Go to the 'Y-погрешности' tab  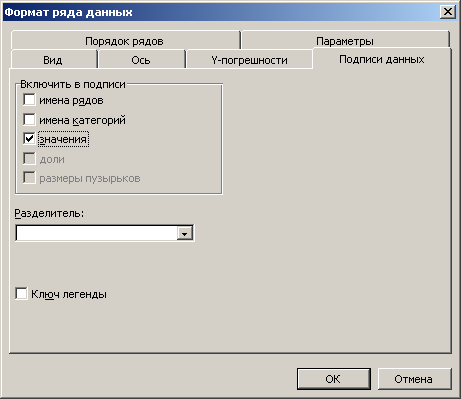(249, 60)
